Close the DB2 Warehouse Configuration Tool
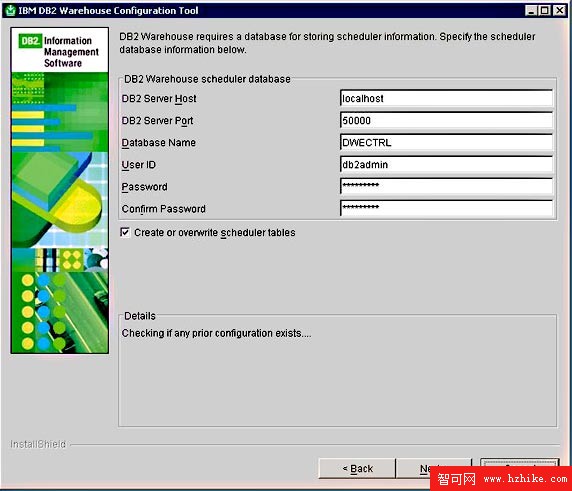This screenshot has height=491, width=572. [x=559, y=10]
